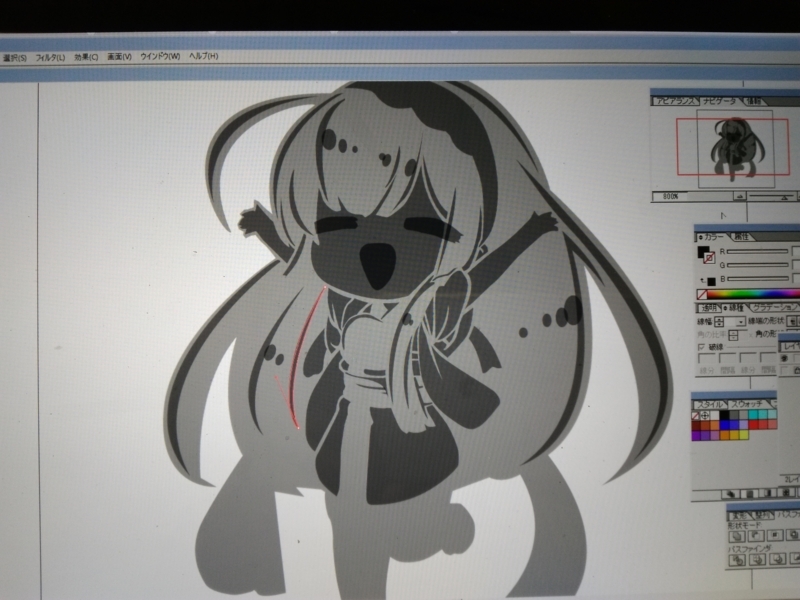The height and width of the screenshot is (600, 800).
Task: Open the ウインドウ(W) menu
Action: pyautogui.click(x=160, y=56)
